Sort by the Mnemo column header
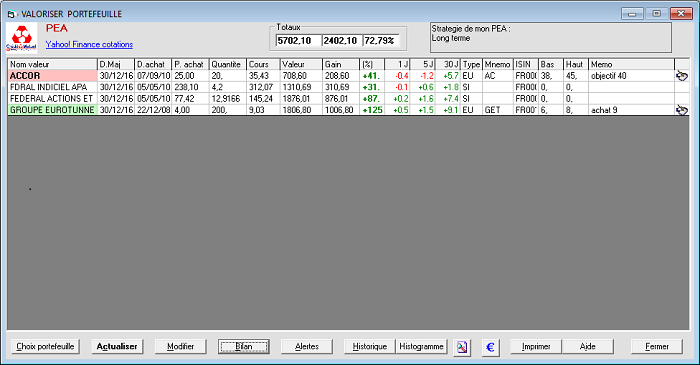The height and width of the screenshot is (365, 700). (498, 64)
